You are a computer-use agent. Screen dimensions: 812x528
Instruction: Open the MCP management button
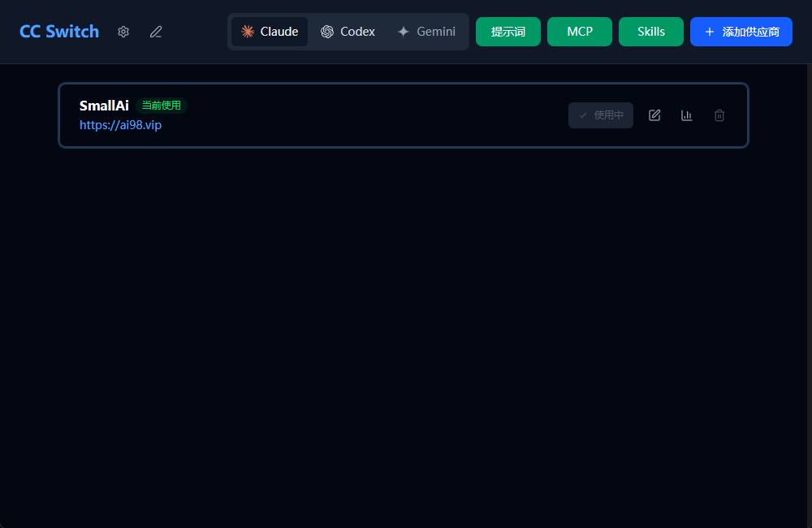(580, 32)
